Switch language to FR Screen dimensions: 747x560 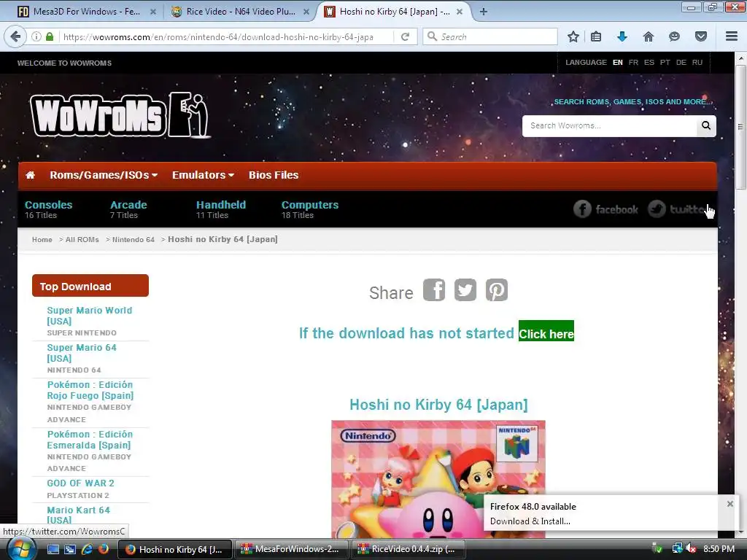tap(633, 63)
